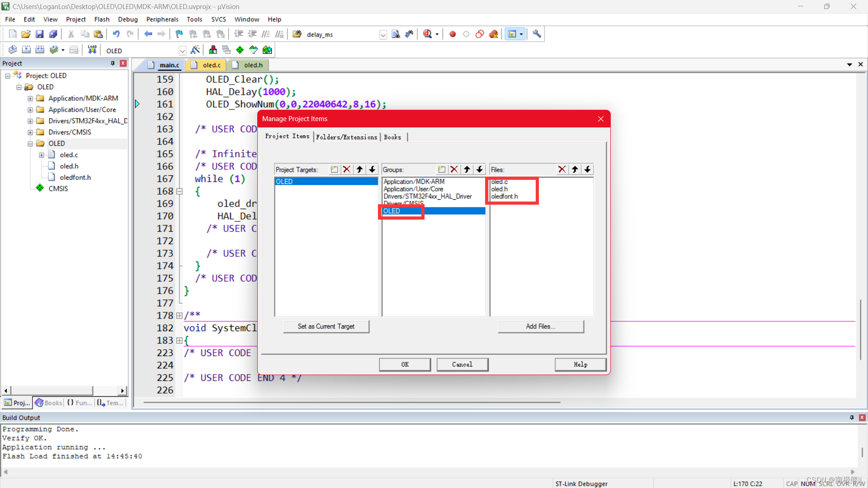
Task: Open the target selection dropdown next to OLED
Action: 182,51
